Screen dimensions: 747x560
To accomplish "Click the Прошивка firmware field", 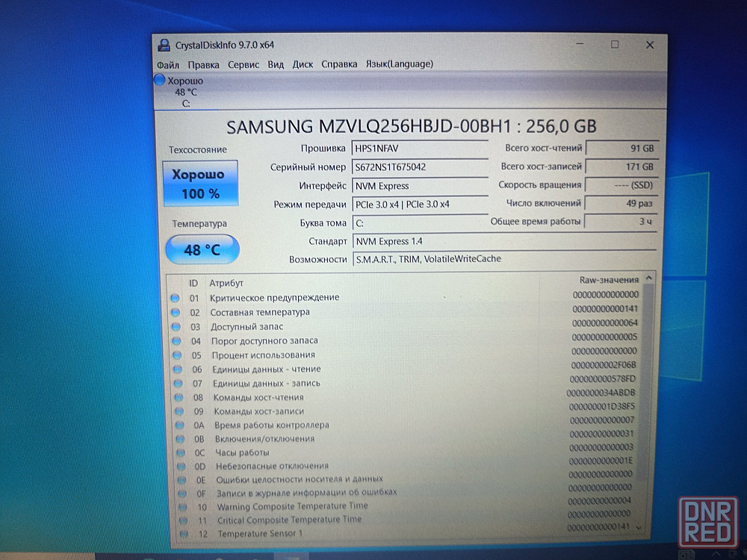I will coord(420,149).
